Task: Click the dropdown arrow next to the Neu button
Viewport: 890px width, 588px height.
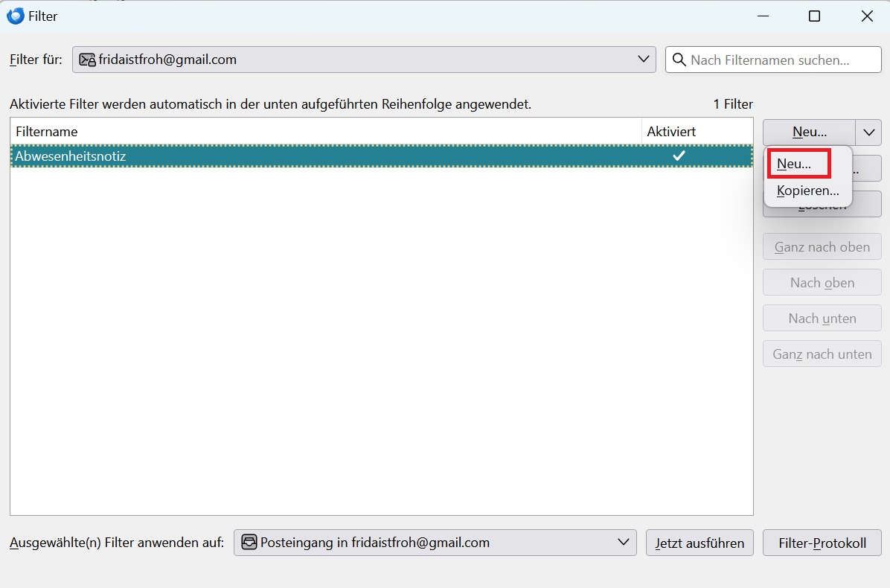Action: coord(868,132)
